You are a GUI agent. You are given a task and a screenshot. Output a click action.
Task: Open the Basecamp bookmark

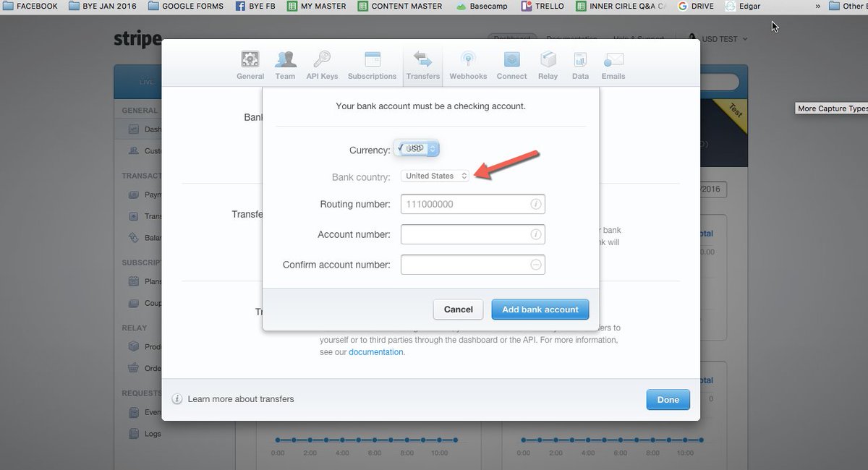click(482, 6)
